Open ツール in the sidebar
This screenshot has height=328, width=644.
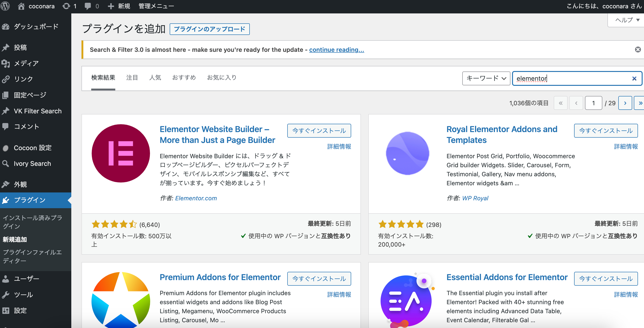tap(35, 295)
